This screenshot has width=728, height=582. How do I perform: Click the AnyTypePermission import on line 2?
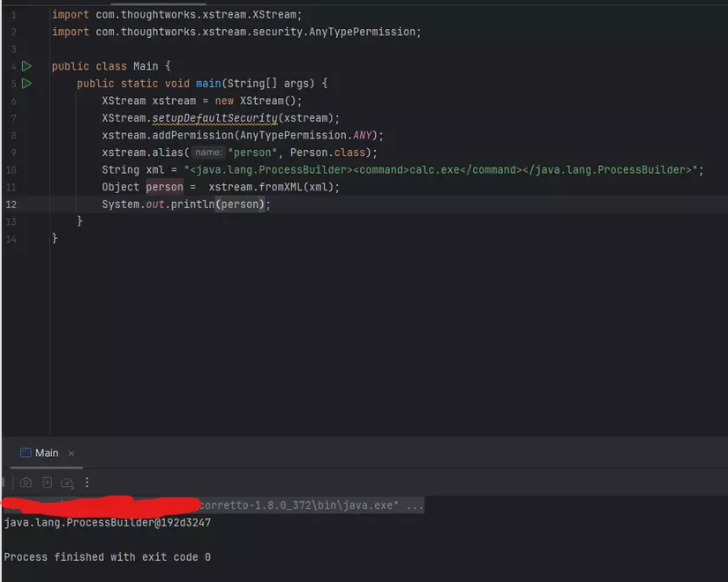pyautogui.click(x=236, y=32)
